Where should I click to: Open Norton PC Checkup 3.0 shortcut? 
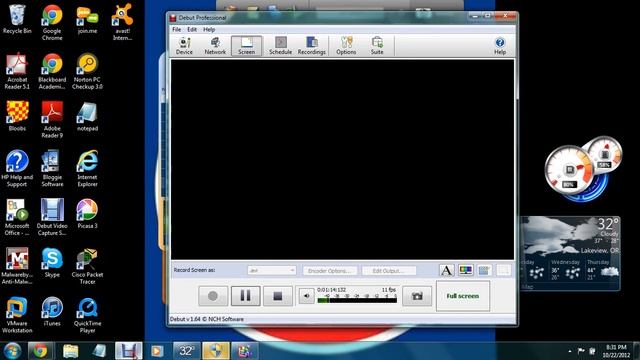click(x=87, y=71)
